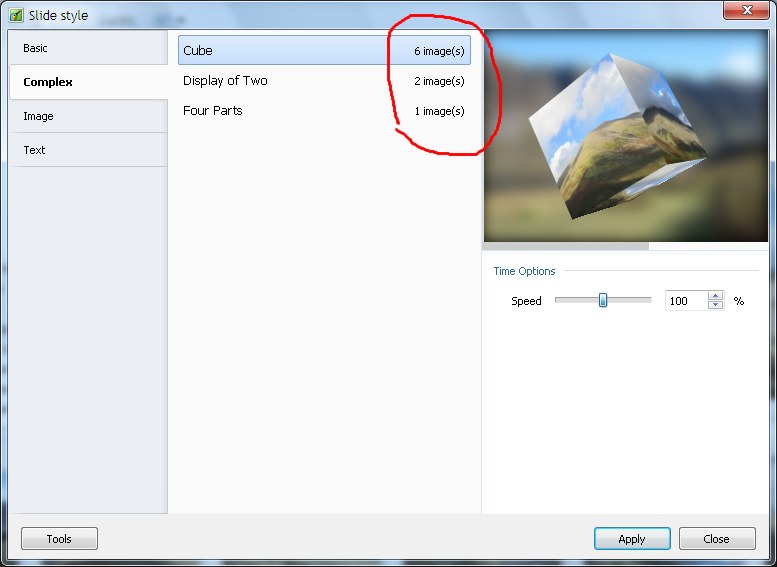The height and width of the screenshot is (567, 777).
Task: Click the Tools button
Action: 59,538
